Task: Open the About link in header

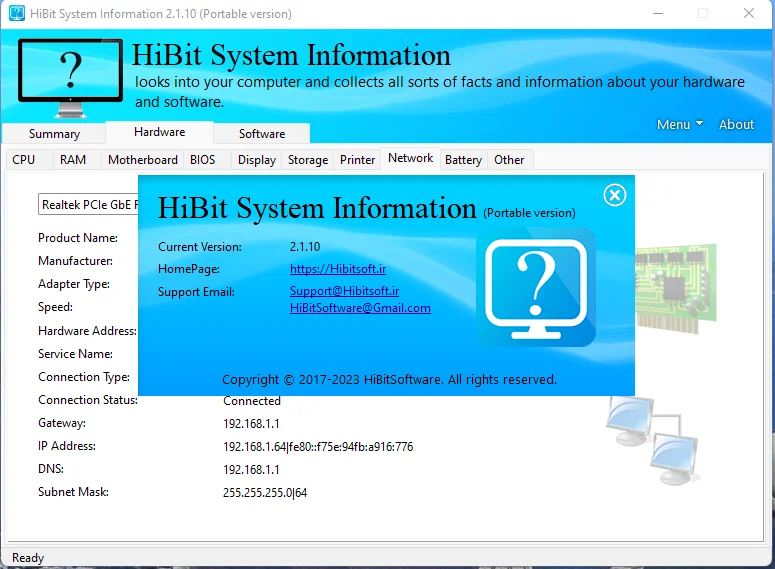Action: [x=736, y=125]
